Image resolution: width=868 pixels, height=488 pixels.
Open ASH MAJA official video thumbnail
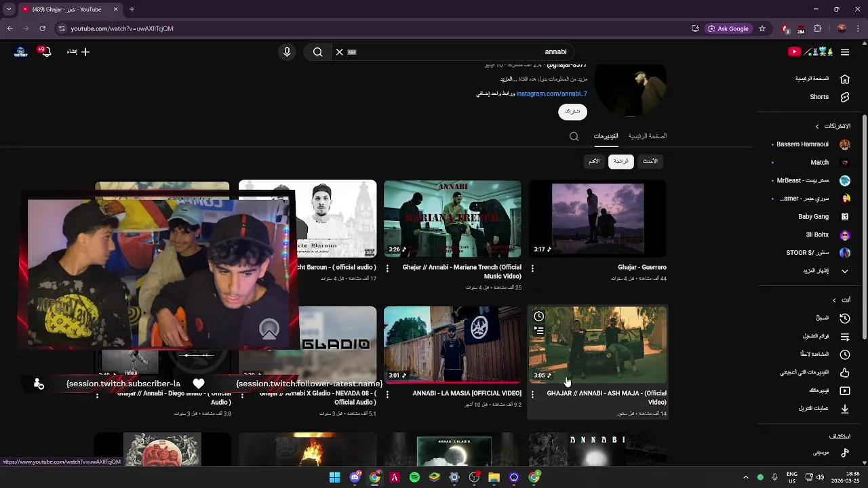[x=598, y=344]
